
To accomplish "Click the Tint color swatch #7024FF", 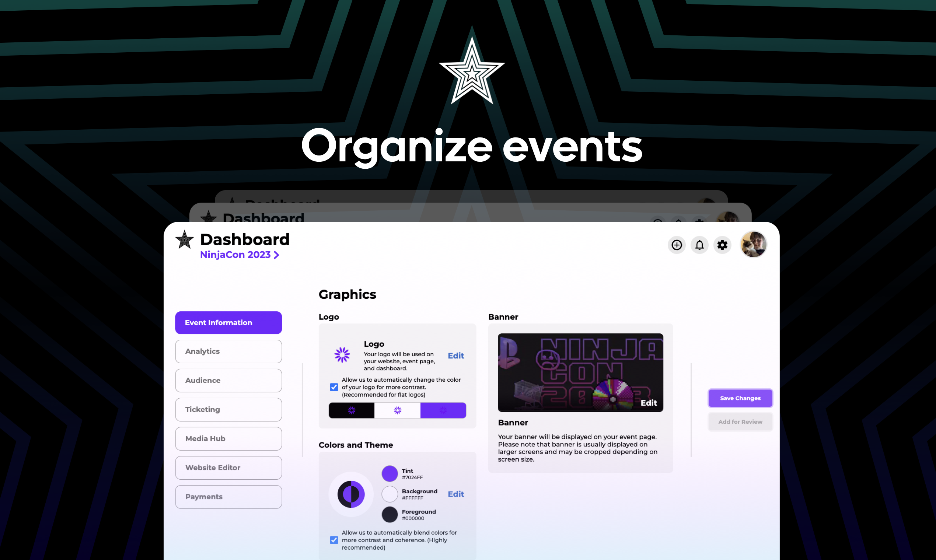I will (x=390, y=473).
